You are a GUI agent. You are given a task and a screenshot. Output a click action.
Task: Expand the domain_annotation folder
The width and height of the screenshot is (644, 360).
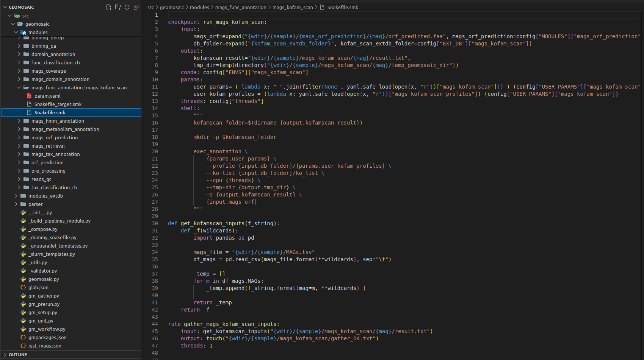19,54
